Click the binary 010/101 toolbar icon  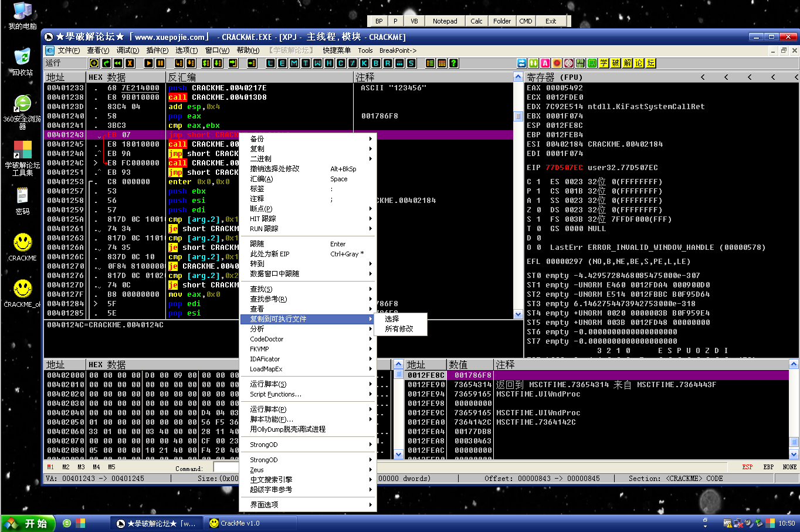(x=580, y=63)
